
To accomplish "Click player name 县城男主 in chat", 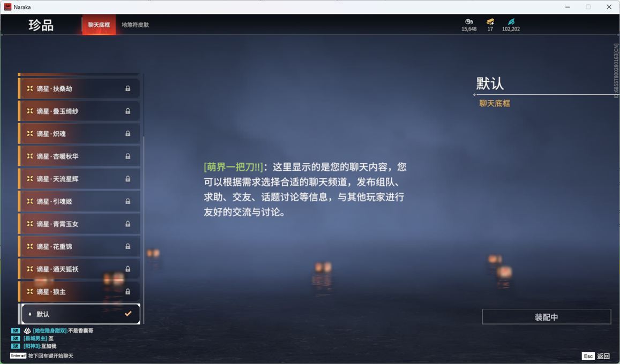I will point(35,338).
